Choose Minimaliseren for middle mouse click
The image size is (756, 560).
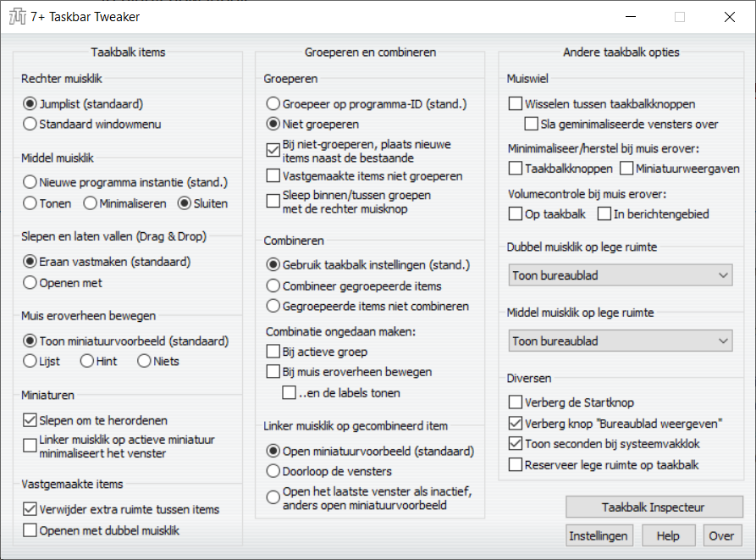click(x=90, y=203)
